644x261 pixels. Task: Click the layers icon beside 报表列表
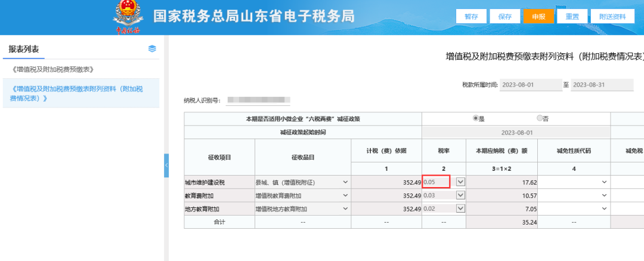coord(152,48)
